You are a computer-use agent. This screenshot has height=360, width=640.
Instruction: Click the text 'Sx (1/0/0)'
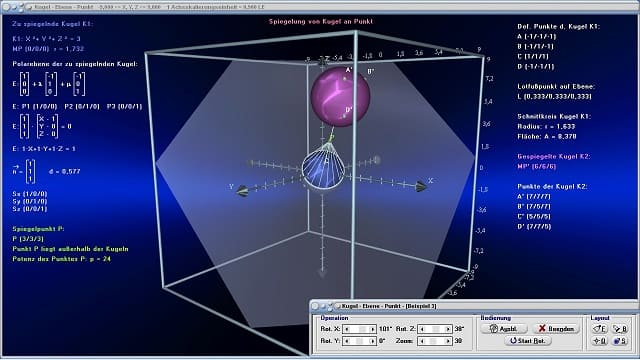pos(30,194)
